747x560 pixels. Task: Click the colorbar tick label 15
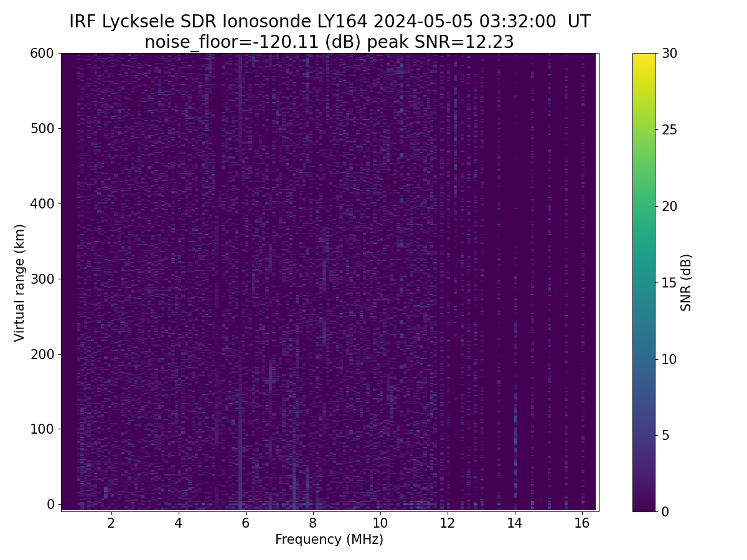coord(669,282)
